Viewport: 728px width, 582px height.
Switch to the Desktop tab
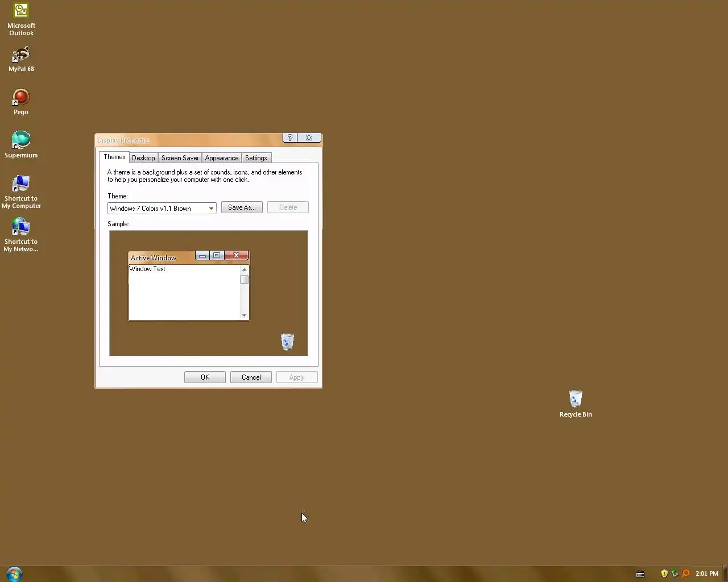point(143,158)
